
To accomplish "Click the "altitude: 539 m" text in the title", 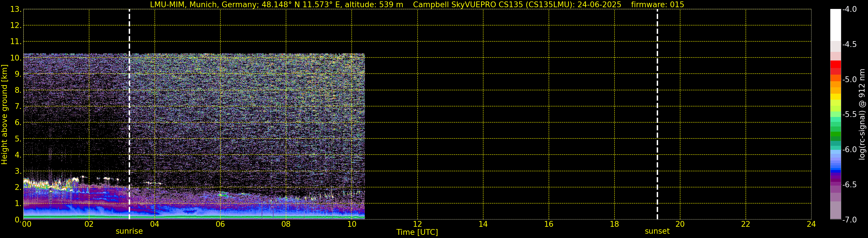I will pyautogui.click(x=374, y=4).
